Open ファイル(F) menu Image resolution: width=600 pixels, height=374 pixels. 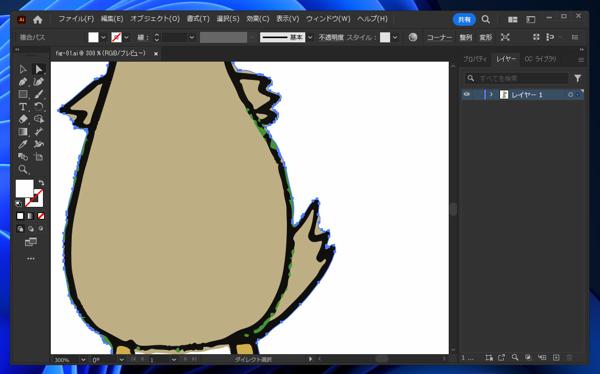pyautogui.click(x=76, y=19)
